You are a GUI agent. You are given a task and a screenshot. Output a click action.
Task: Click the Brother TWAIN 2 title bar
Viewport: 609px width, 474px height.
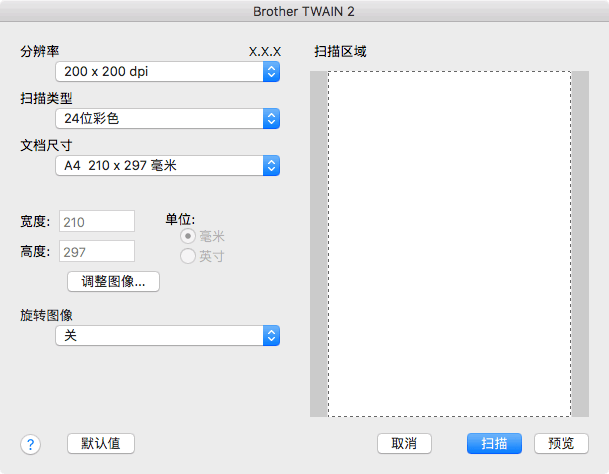pyautogui.click(x=304, y=11)
